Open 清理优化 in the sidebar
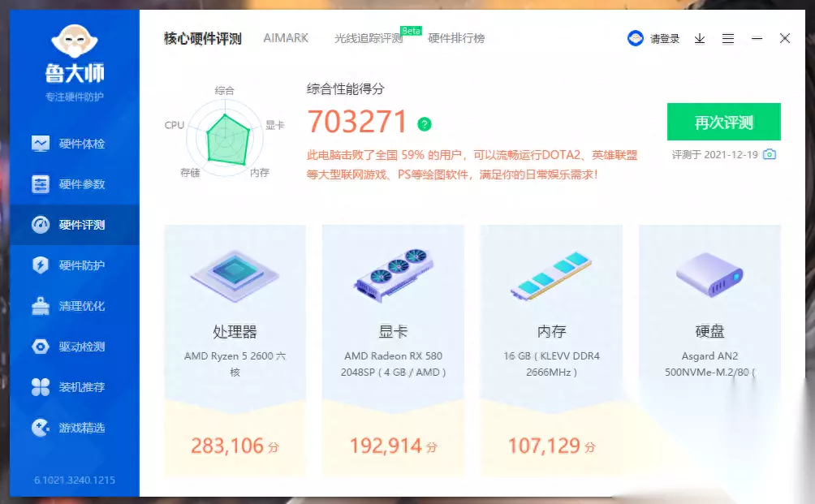 (x=75, y=305)
